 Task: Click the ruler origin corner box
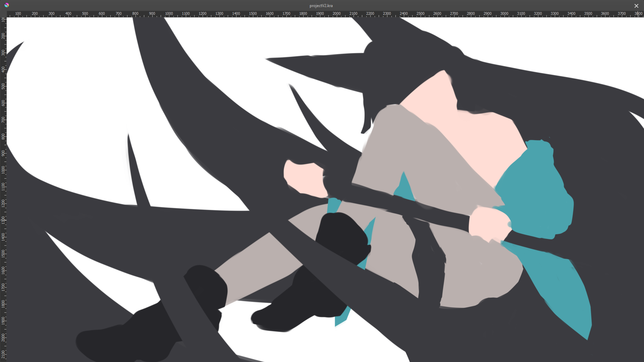click(x=3, y=14)
